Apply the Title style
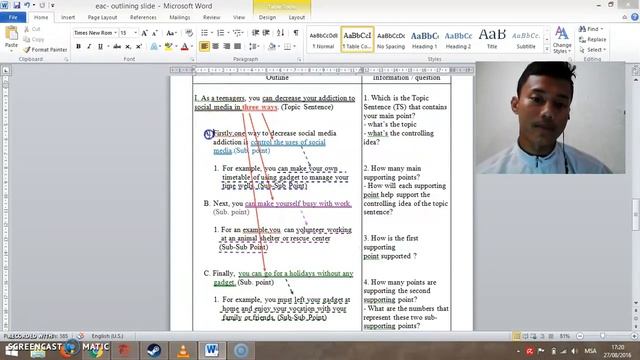640x360 pixels. click(x=492, y=40)
